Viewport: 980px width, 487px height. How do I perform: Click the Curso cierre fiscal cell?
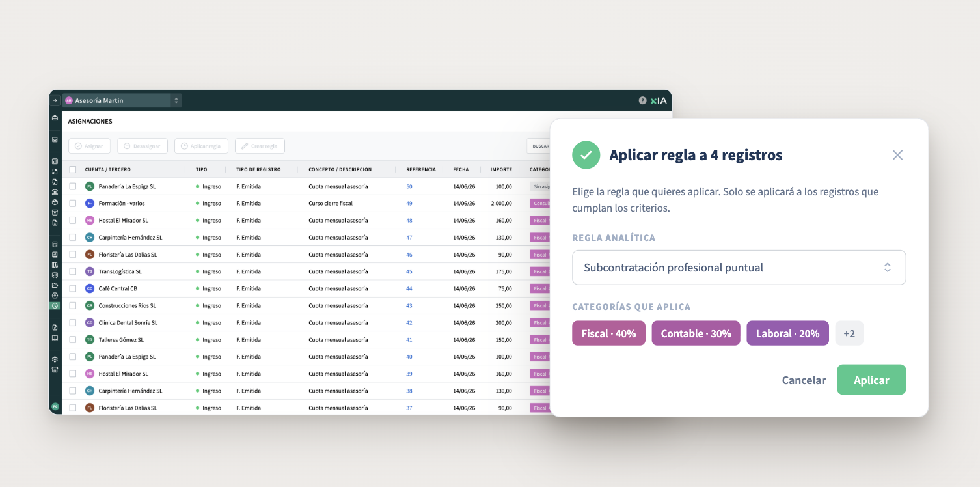click(331, 203)
